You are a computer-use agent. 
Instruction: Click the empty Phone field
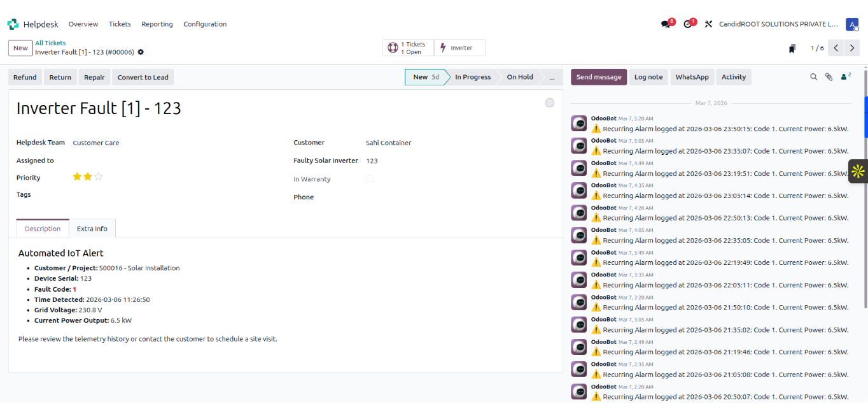[x=460, y=197]
